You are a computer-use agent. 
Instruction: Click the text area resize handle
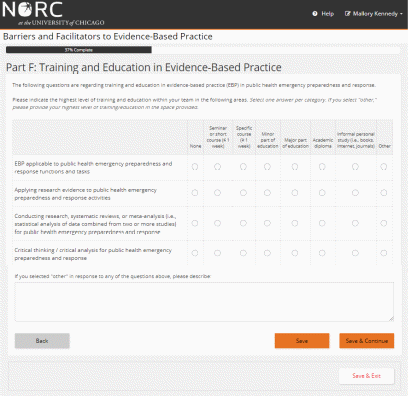(x=391, y=319)
